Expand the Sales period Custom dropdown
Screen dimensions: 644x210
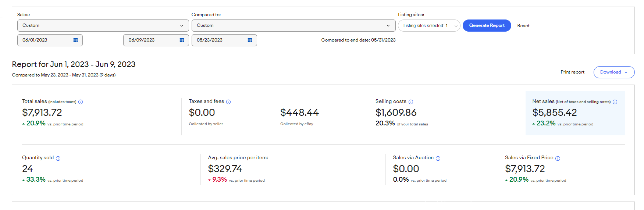(103, 25)
